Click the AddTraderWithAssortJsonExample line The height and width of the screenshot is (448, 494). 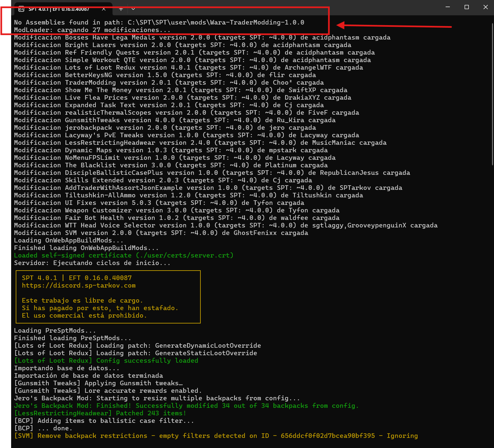[x=208, y=188]
